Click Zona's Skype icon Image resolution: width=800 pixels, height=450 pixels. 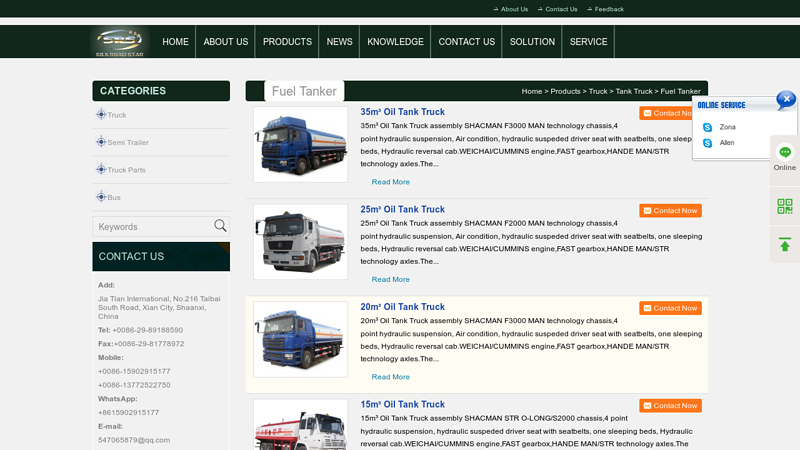(707, 127)
